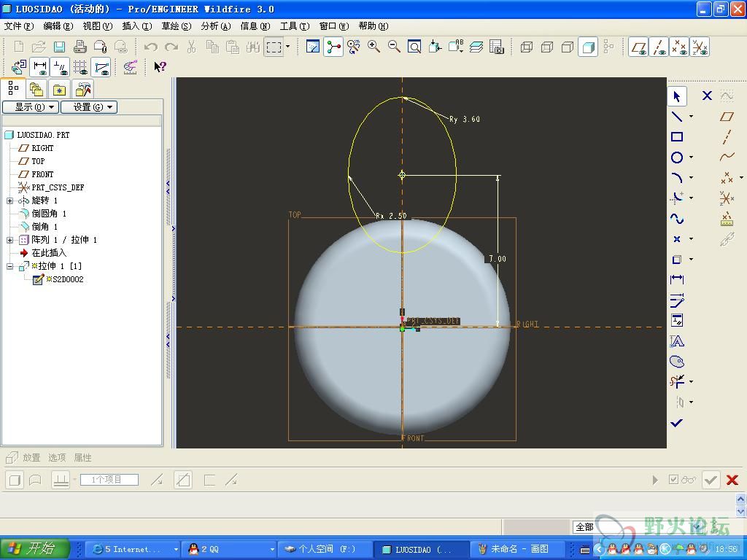Switch to Shading display mode
Viewport: 747px width, 560px height.
point(588,47)
